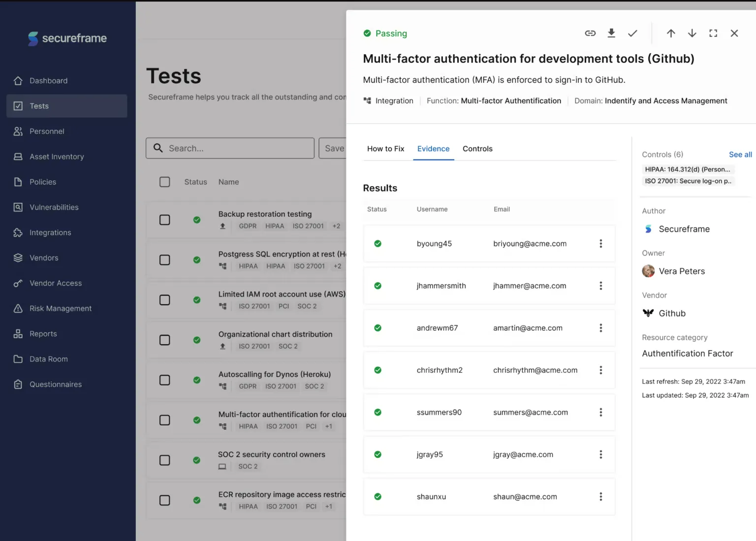The height and width of the screenshot is (541, 756).
Task: Click the copy link icon in test header
Action: [x=590, y=33]
